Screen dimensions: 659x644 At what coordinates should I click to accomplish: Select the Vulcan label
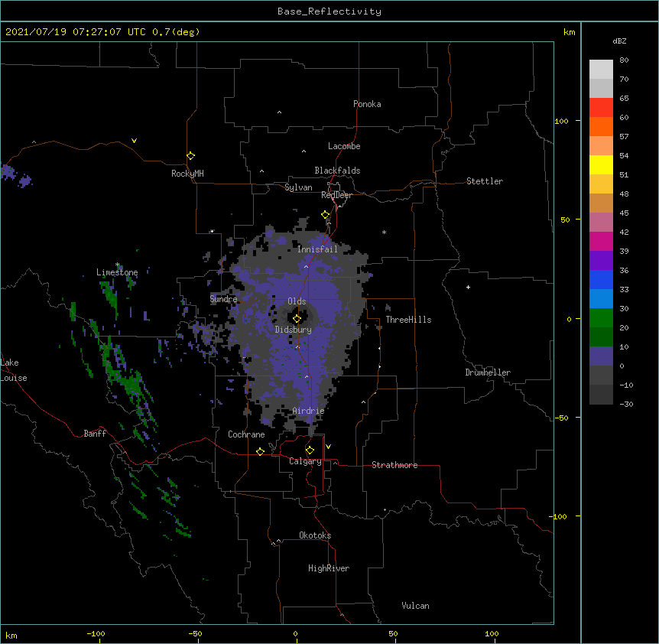(415, 606)
